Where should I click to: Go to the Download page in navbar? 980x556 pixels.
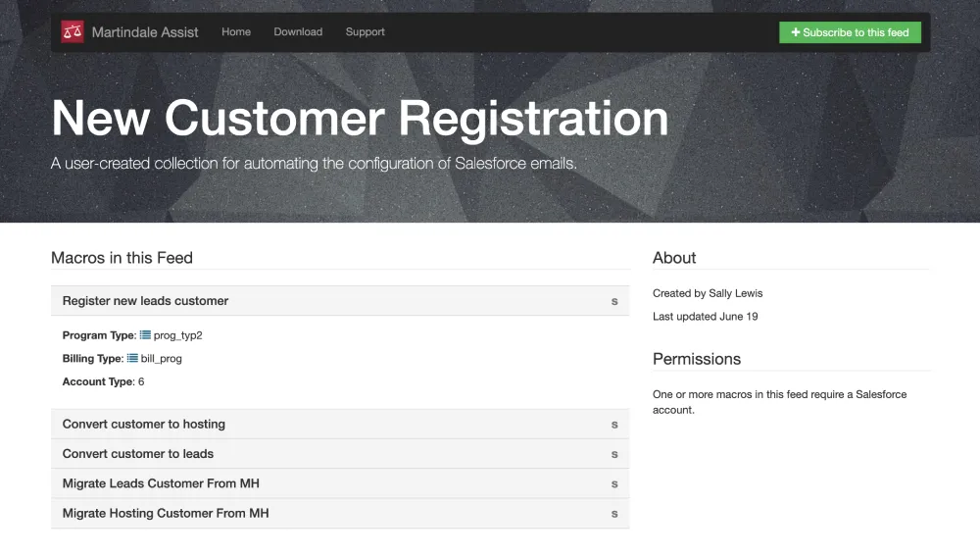(298, 32)
